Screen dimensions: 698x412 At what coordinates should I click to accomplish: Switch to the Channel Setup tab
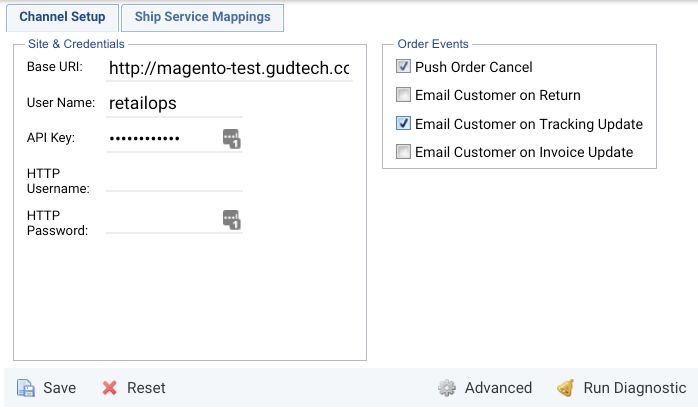(x=62, y=18)
